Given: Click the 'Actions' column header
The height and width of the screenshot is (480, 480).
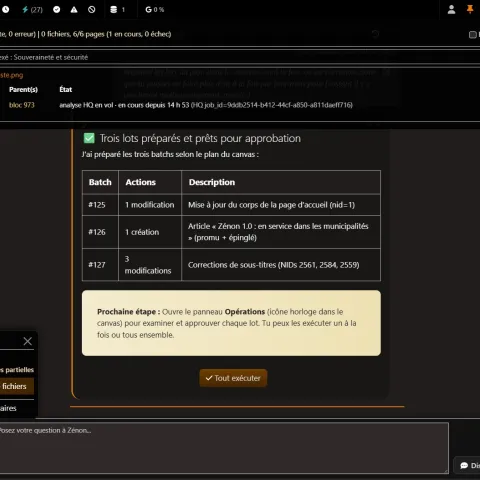Looking at the screenshot, I should point(150,182).
